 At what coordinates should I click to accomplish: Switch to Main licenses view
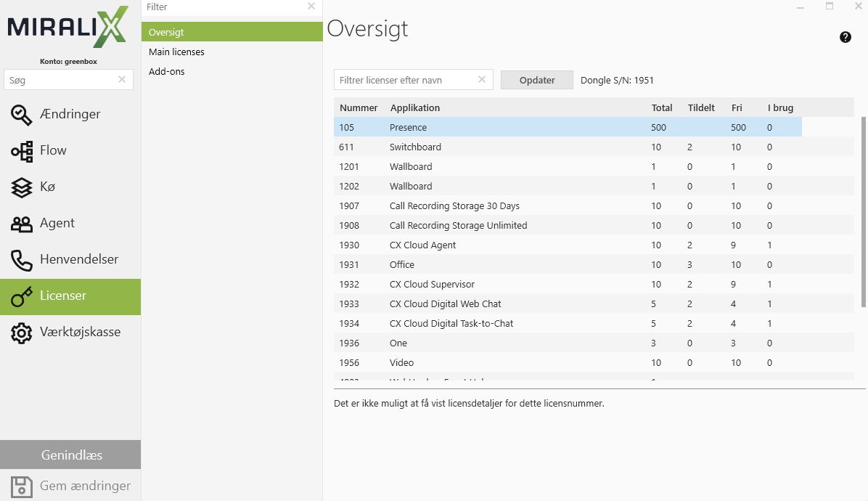176,52
